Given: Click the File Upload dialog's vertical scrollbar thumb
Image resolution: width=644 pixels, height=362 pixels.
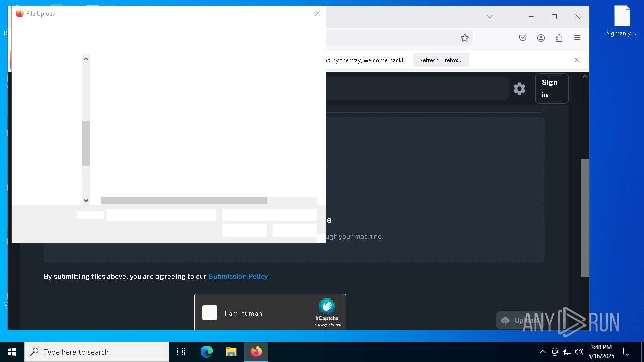Looking at the screenshot, I should click(x=86, y=143).
